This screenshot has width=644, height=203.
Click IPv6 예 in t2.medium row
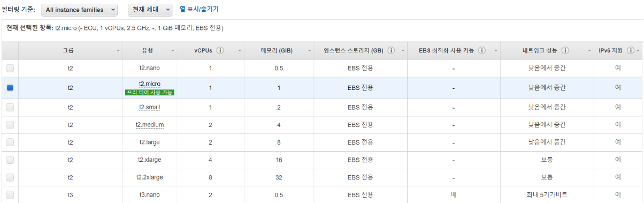[x=618, y=125]
